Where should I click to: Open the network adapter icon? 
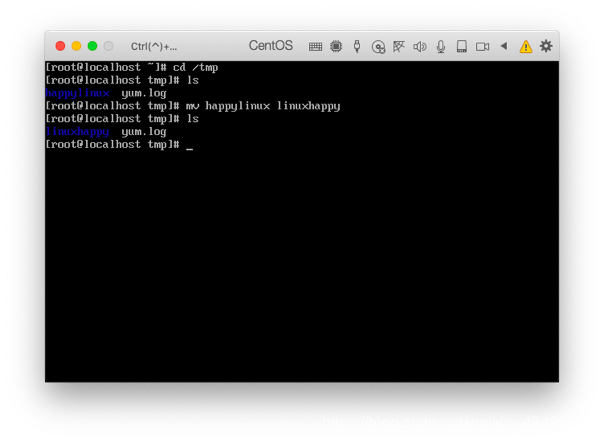coord(399,46)
